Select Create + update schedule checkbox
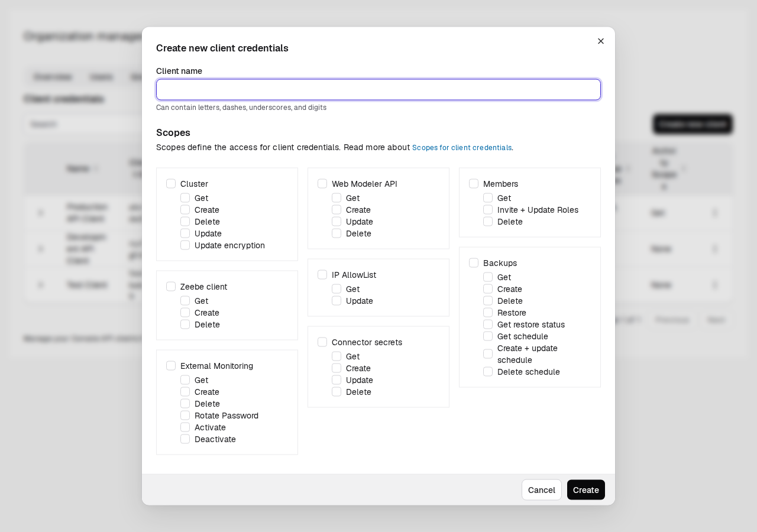Image resolution: width=757 pixels, height=532 pixels. [x=488, y=354]
